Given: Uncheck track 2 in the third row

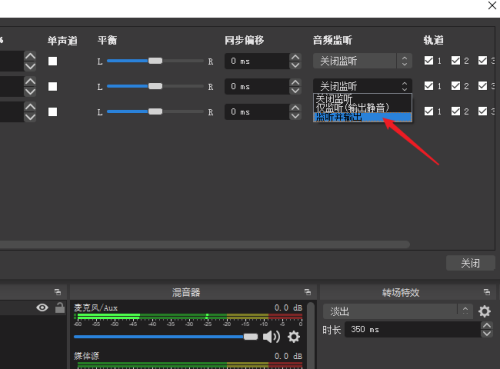Looking at the screenshot, I should (x=456, y=111).
